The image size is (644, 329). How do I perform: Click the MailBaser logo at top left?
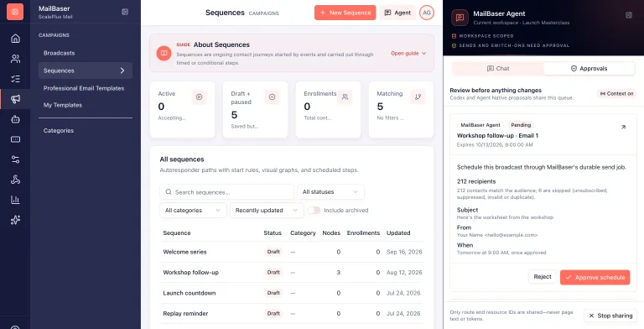(x=15, y=12)
